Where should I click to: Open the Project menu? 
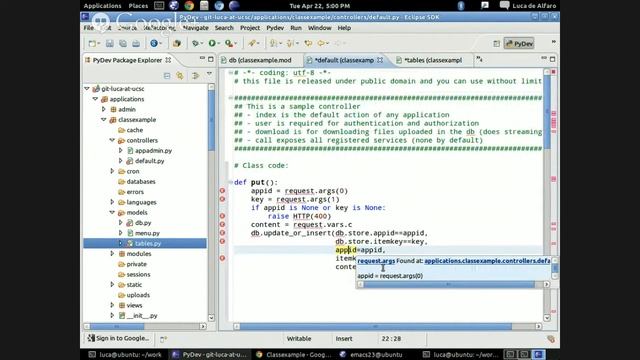point(250,28)
